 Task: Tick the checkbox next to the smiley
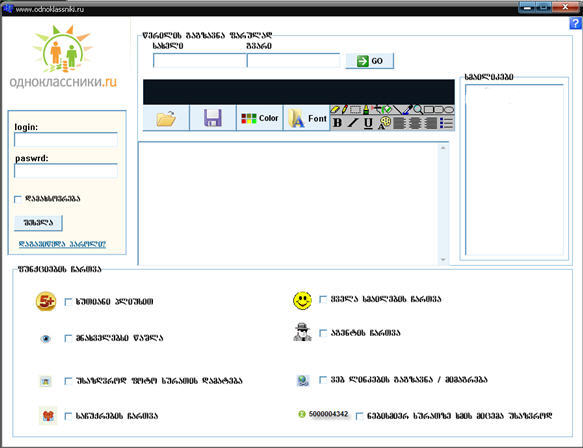click(x=323, y=299)
